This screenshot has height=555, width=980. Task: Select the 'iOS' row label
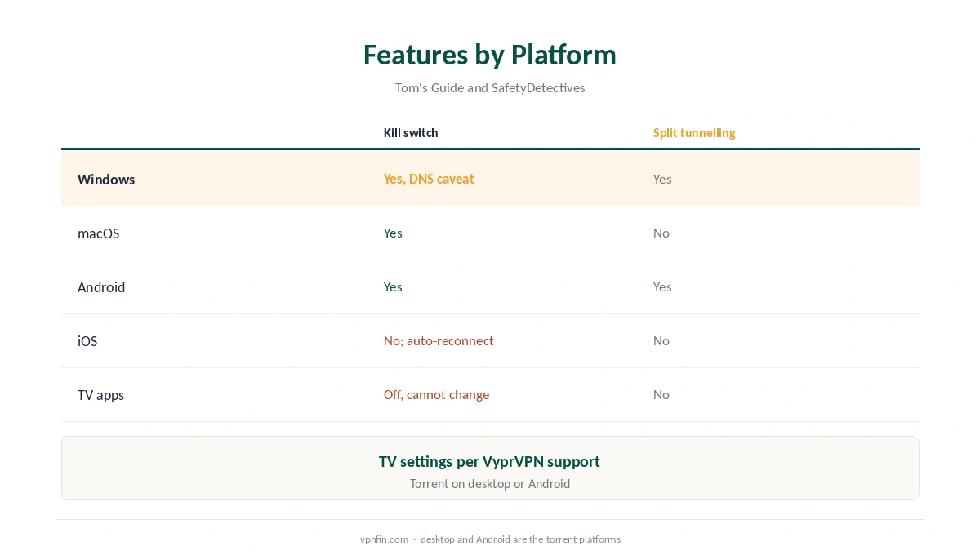click(87, 341)
